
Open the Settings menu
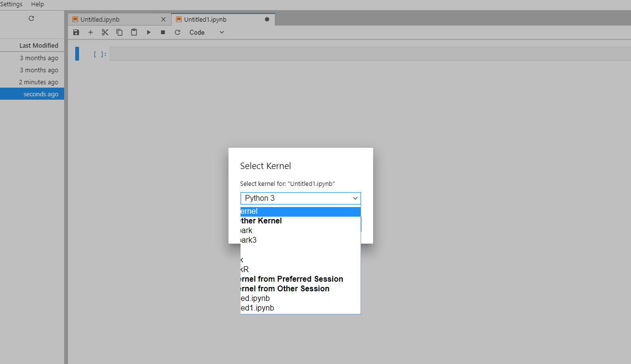click(12, 4)
